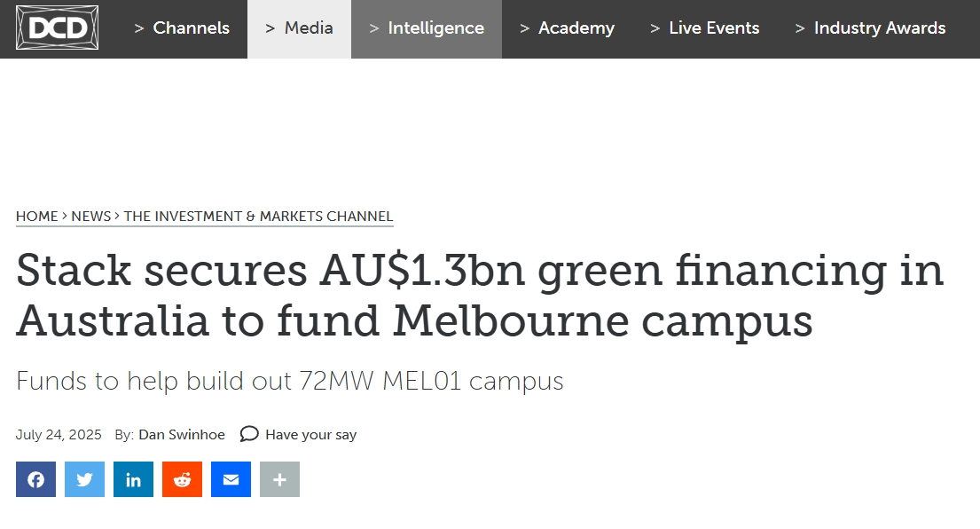Post the article to Reddit
The image size is (980, 529).
point(182,479)
